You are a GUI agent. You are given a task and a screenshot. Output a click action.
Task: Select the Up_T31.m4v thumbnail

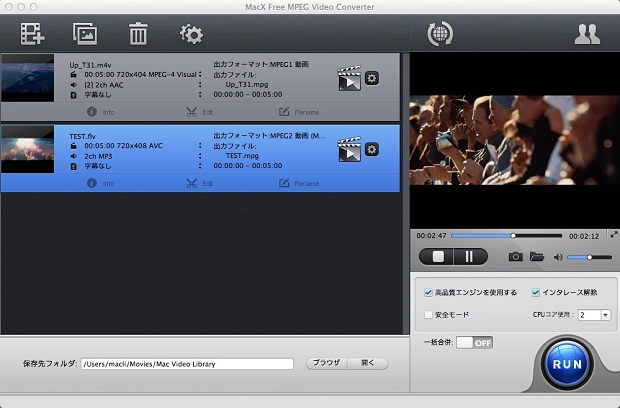(27, 78)
